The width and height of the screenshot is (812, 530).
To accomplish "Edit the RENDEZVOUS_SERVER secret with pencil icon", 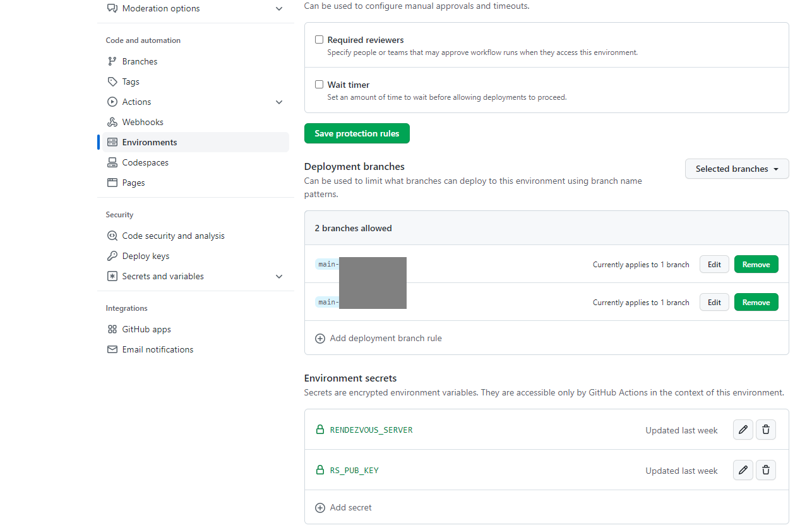I will [x=743, y=430].
